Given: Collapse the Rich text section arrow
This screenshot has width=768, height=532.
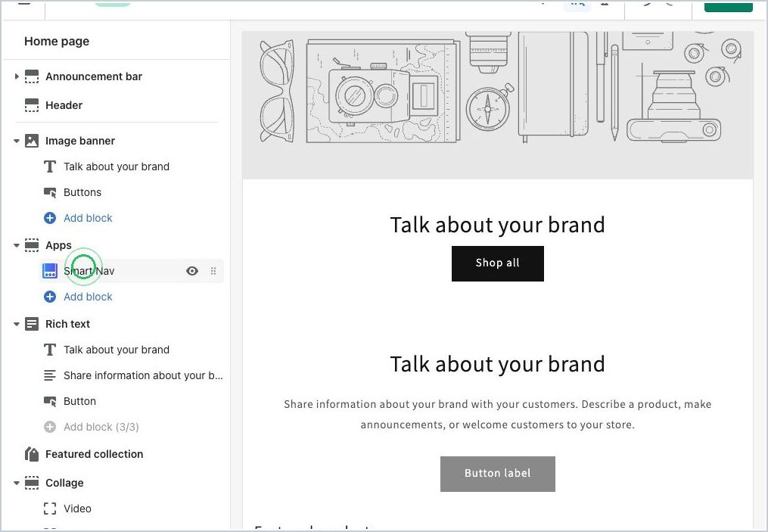Looking at the screenshot, I should coord(17,325).
